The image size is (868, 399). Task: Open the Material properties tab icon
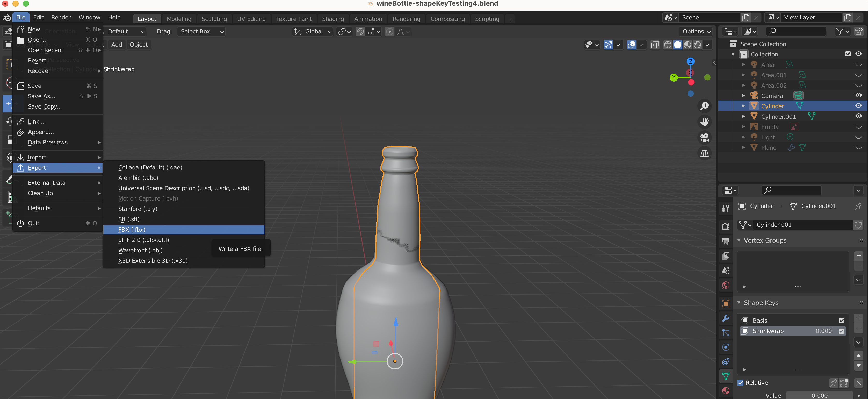coord(726,390)
